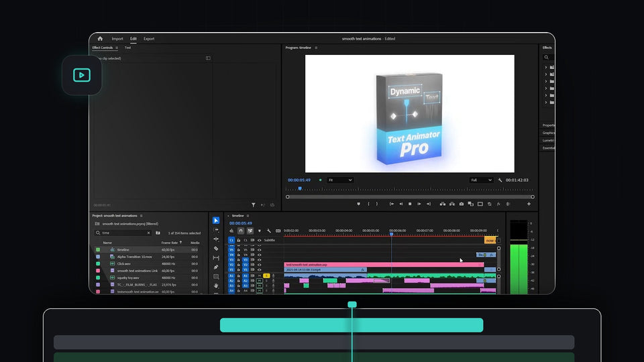Choose the Hand tool
Image resolution: width=644 pixels, height=362 pixels.
216,286
